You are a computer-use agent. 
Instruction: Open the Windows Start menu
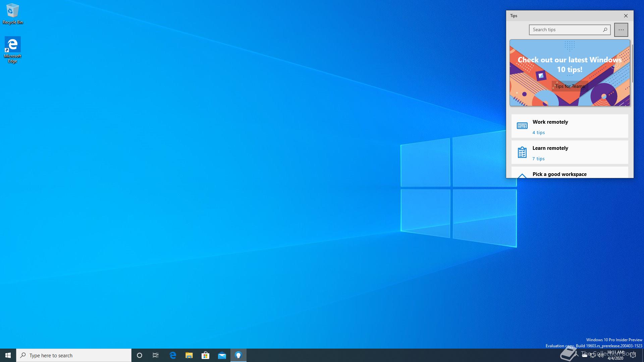point(8,355)
